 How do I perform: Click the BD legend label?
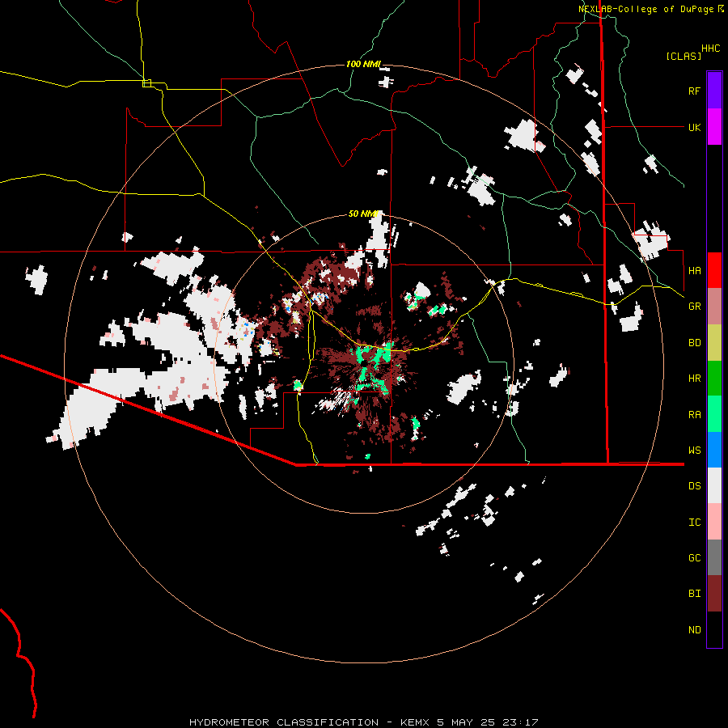click(x=694, y=343)
